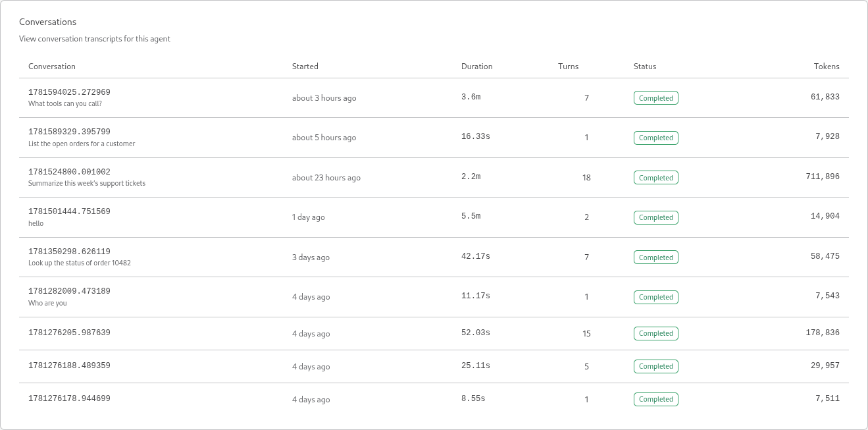Image resolution: width=868 pixels, height=430 pixels.
Task: Click the 8.55s duration value
Action: [x=473, y=398]
